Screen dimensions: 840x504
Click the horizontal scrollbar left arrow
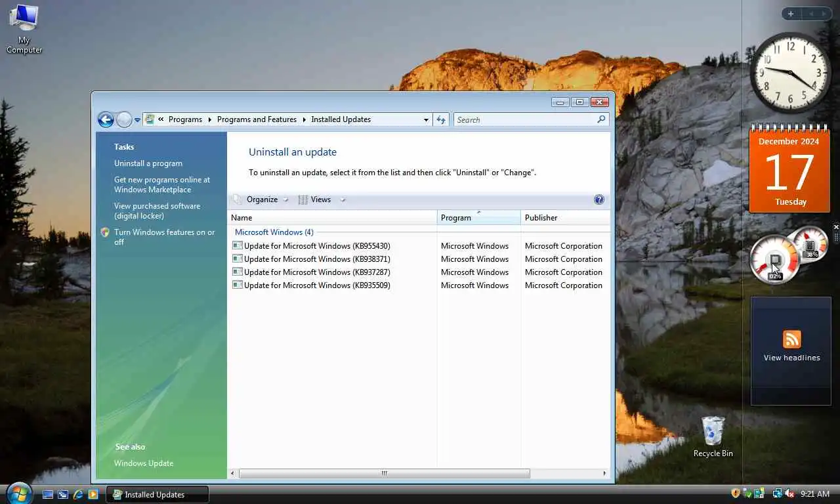232,473
